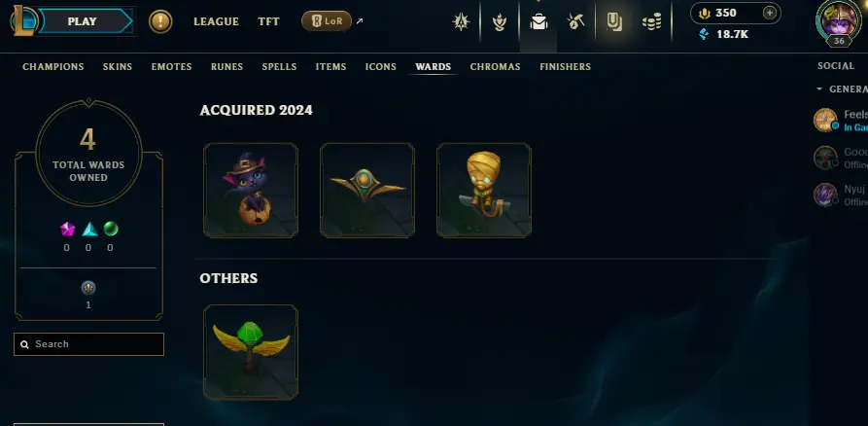Switch to the Chromas tab
This screenshot has height=426, width=868.
click(495, 66)
